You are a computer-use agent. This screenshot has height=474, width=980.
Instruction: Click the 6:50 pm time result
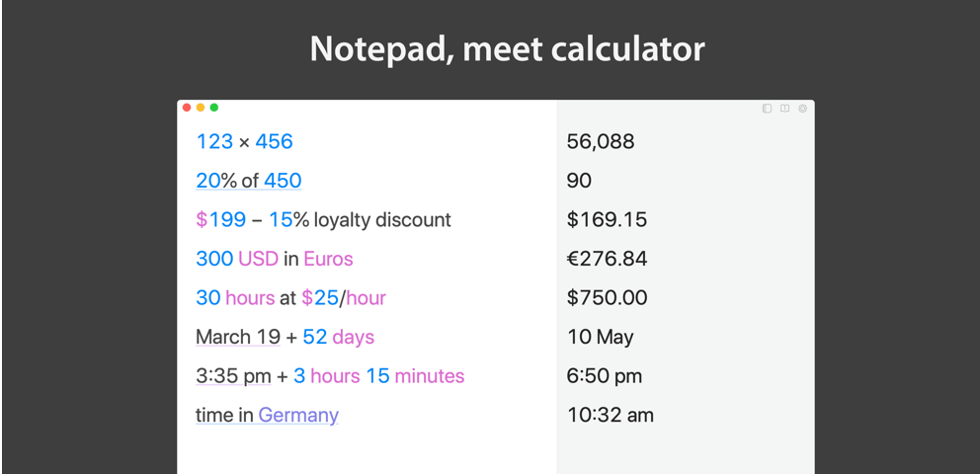(x=605, y=376)
